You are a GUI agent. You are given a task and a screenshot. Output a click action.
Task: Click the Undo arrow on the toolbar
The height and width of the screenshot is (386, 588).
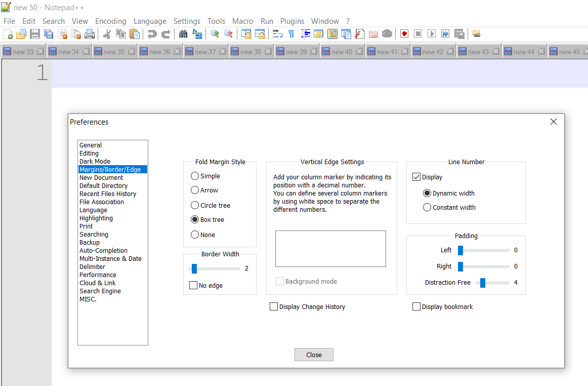(152, 34)
